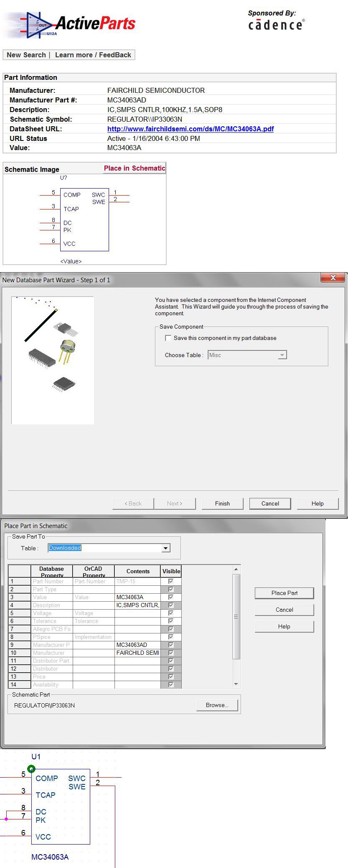Open the New Search menu item
This screenshot has height=868, width=348.
(x=26, y=55)
